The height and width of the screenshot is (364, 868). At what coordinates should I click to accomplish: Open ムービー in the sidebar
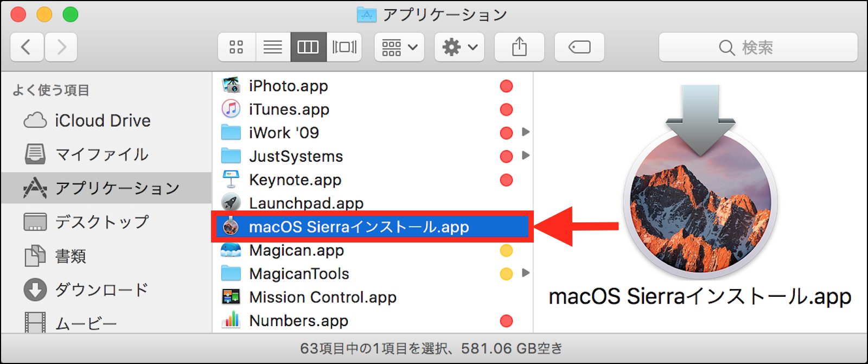[106, 323]
